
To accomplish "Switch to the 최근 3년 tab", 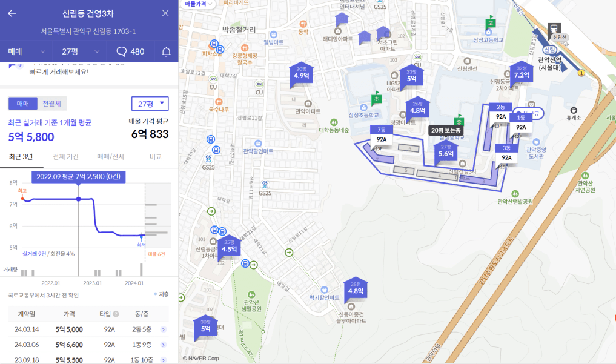I will pos(21,157).
